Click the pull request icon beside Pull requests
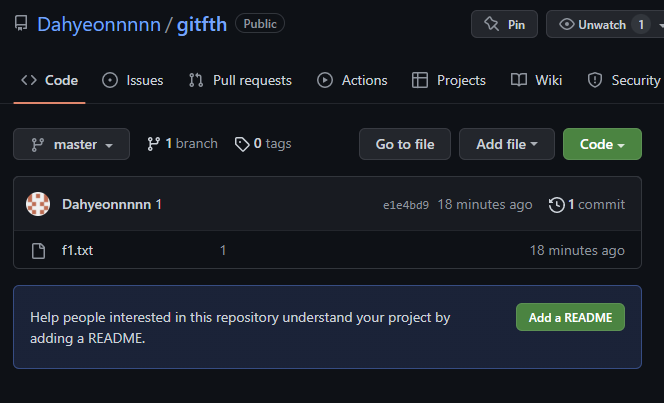The width and height of the screenshot is (664, 403). [196, 80]
